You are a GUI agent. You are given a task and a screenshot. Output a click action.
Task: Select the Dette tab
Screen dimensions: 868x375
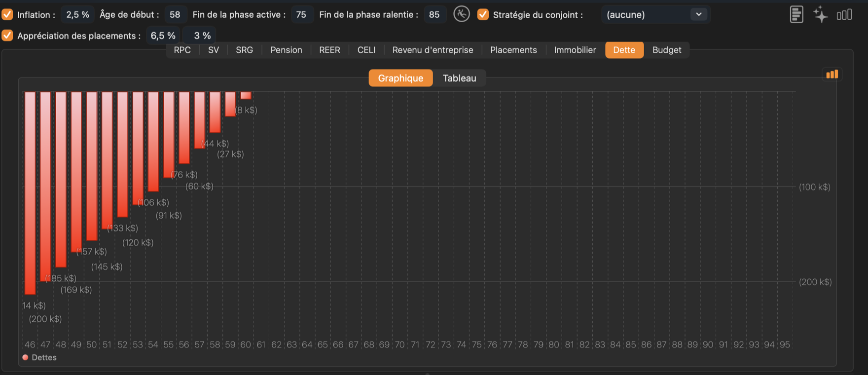pyautogui.click(x=624, y=50)
